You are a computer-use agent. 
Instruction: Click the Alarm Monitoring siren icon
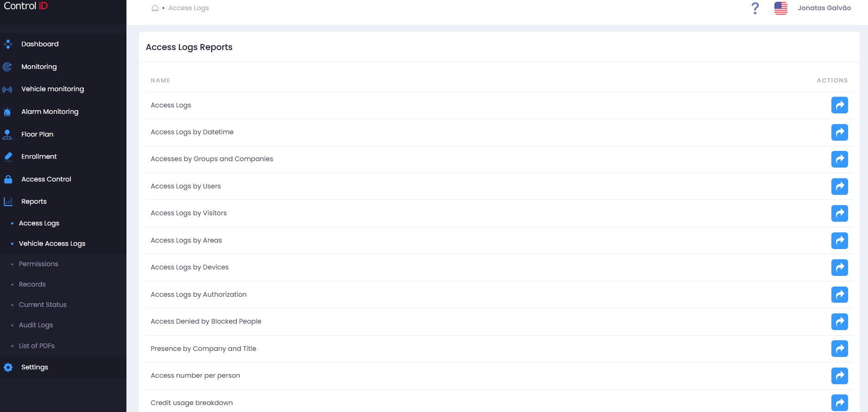point(7,112)
